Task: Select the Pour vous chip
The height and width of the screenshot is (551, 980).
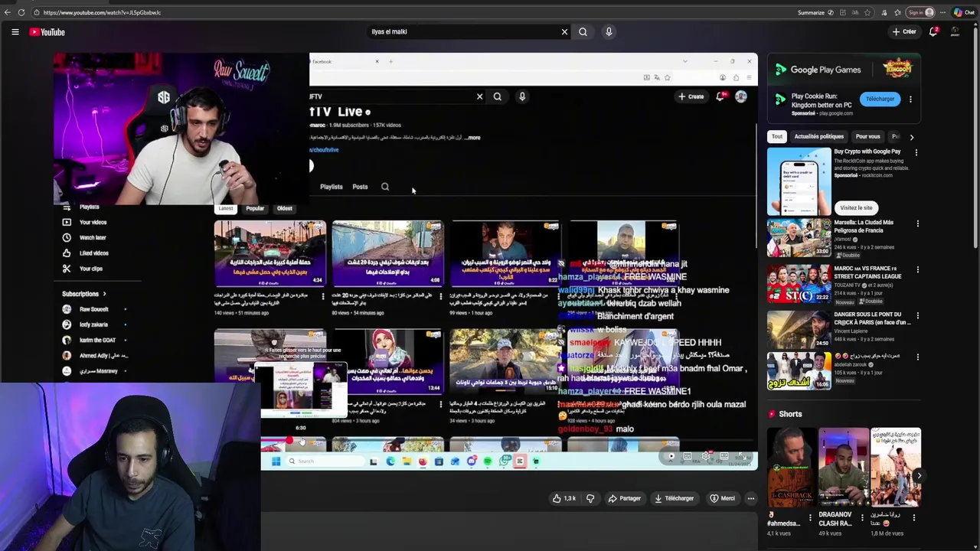Action: 867,137
